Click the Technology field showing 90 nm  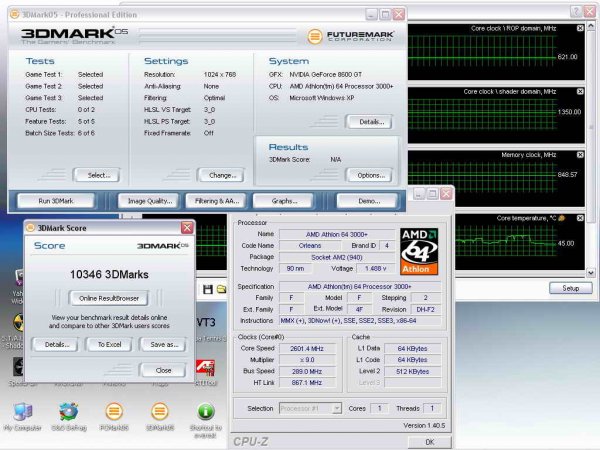[x=295, y=268]
